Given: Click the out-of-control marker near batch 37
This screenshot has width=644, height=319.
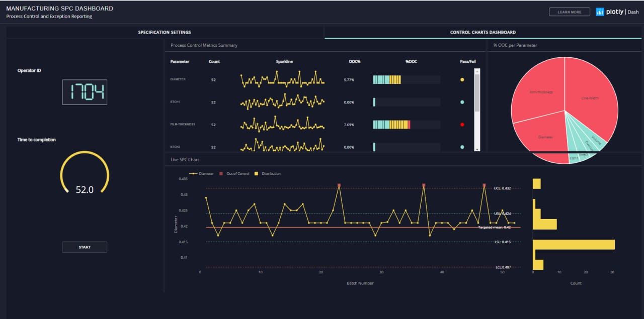Looking at the screenshot, I should [x=424, y=185].
